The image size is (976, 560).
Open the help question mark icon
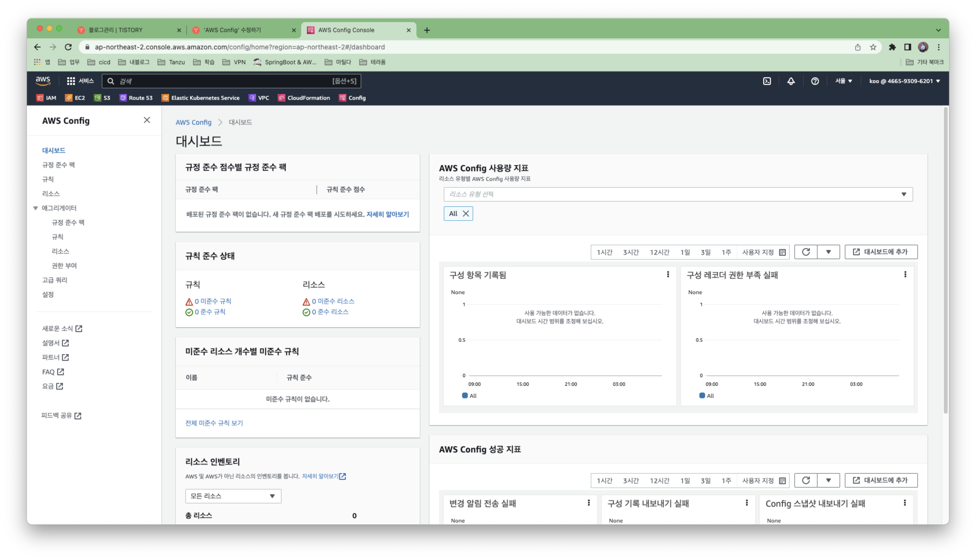coord(815,81)
